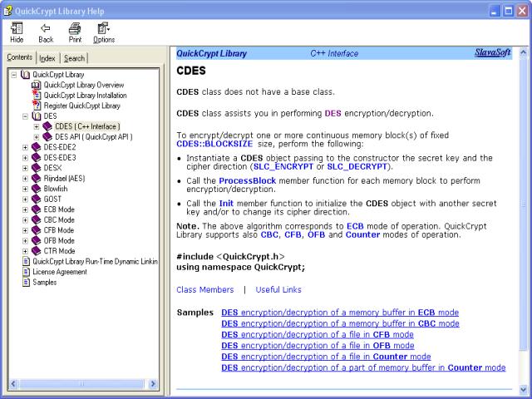The image size is (532, 399).
Task: Expand the GOST node
Action: 25,199
